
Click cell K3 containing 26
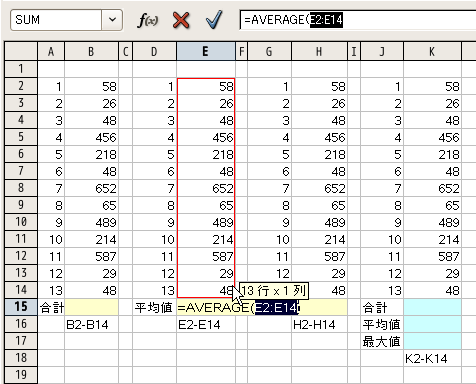click(x=432, y=103)
